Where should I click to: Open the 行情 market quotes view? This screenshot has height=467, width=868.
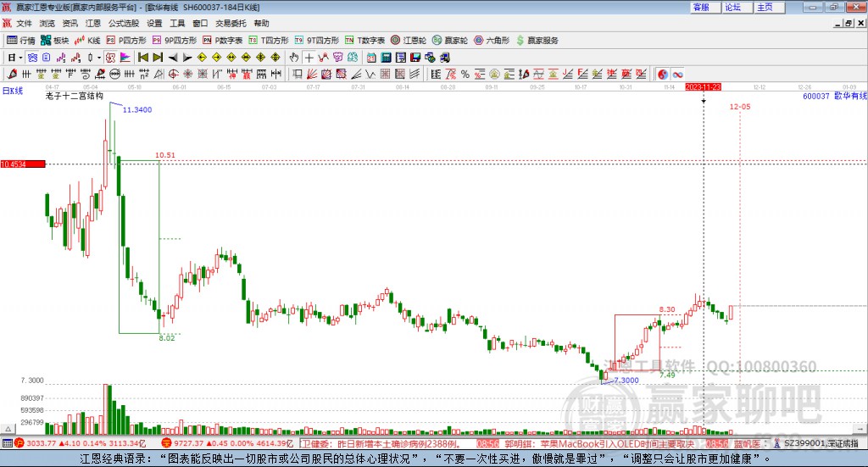point(20,41)
